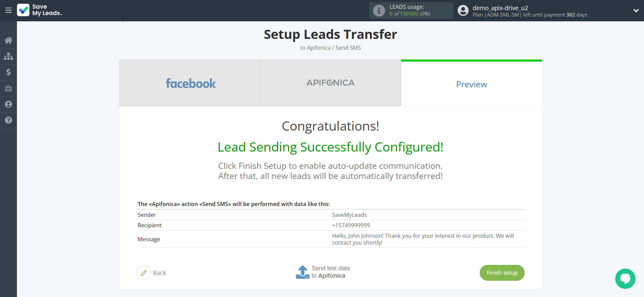Screen dimensions: 644x297
Task: Select the Preview tab
Action: (471, 84)
